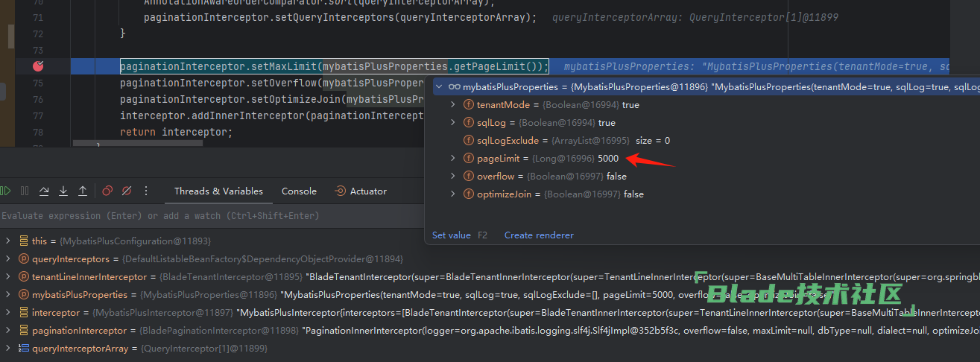980x362 pixels.
Task: Expand the sqlLog field in popup
Action: (453, 123)
